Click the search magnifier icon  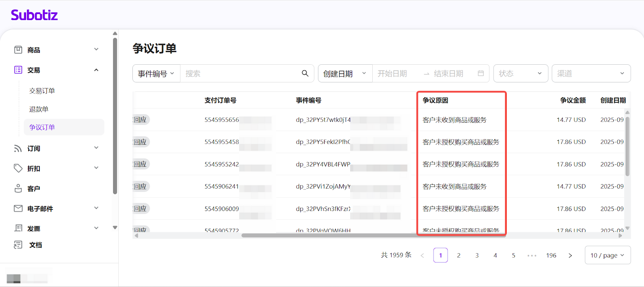click(x=305, y=74)
